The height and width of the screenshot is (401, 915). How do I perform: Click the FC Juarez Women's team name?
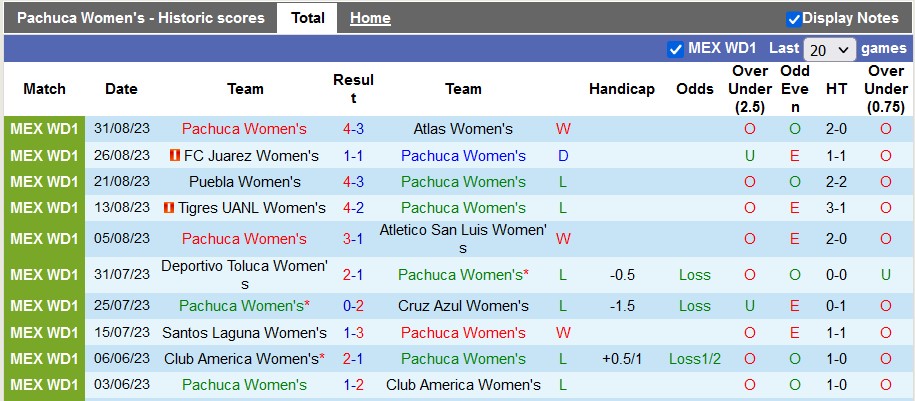click(x=251, y=156)
